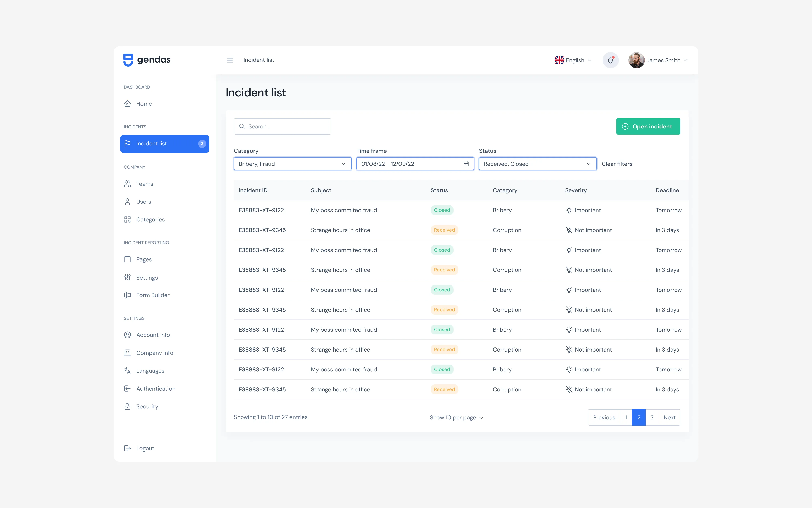Click 'Showing 1 to 10 of 27 entries'
The height and width of the screenshot is (508, 812).
point(270,417)
